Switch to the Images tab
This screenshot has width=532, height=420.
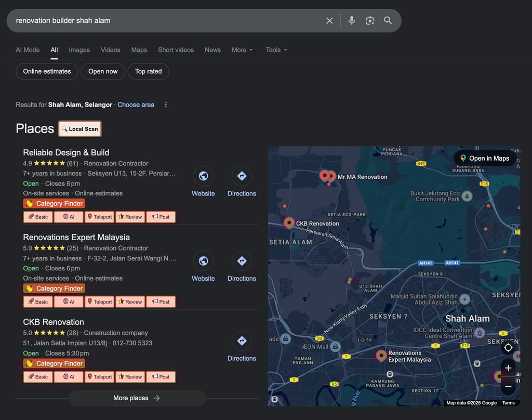[x=79, y=50]
